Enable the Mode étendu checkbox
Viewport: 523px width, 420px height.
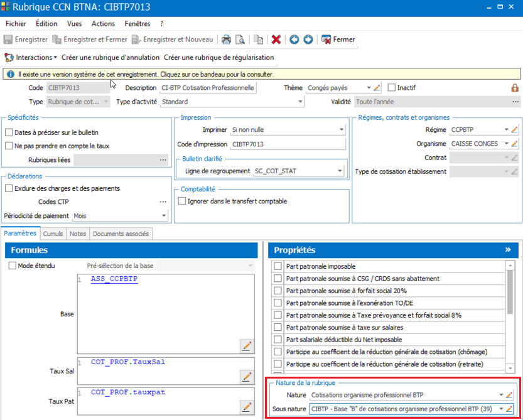(x=13, y=266)
